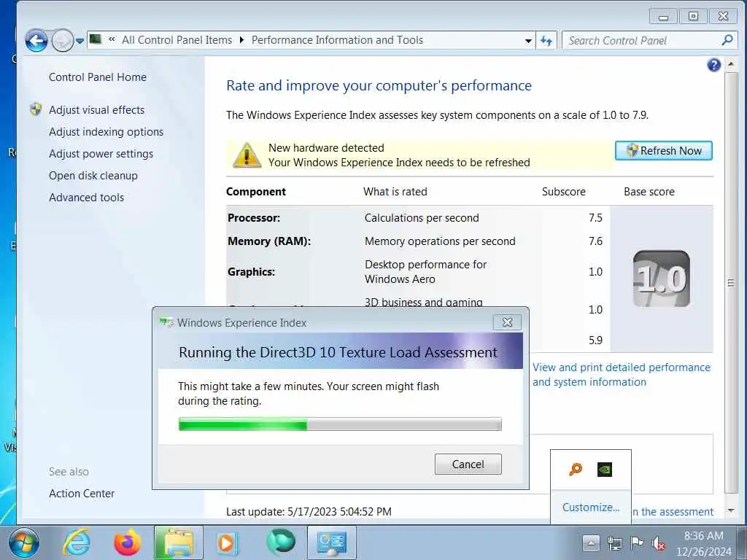Open Control Panel Home
This screenshot has width=747, height=560.
98,77
